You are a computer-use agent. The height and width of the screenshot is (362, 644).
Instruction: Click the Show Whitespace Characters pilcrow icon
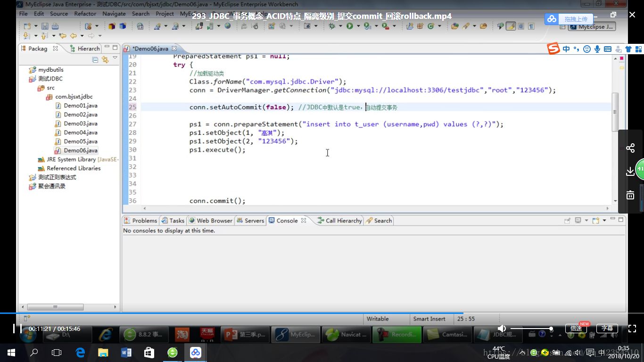[x=531, y=26]
